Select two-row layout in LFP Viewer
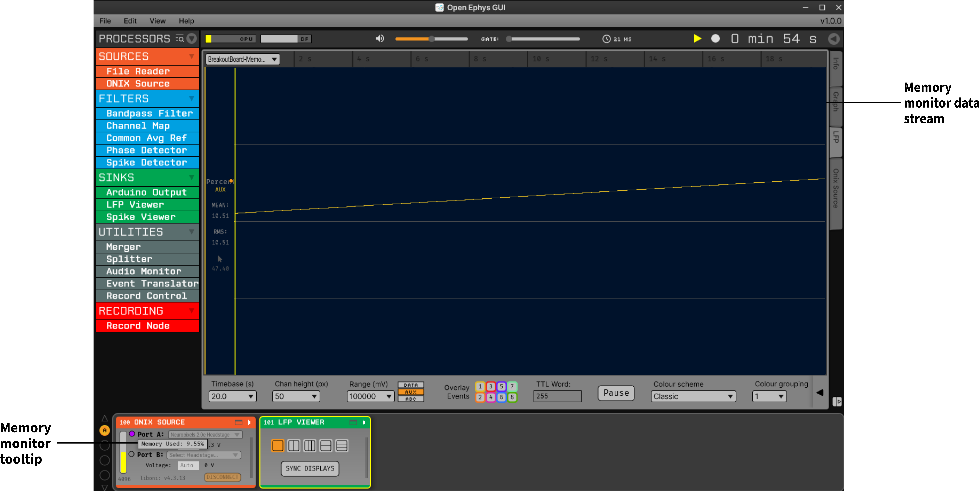The height and width of the screenshot is (491, 980). [326, 445]
